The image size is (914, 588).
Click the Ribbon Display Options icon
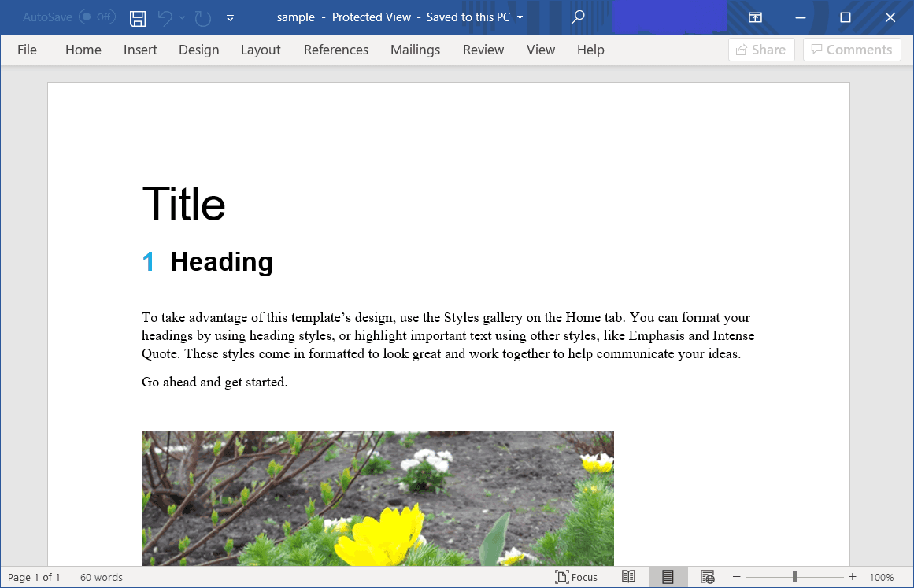755,17
